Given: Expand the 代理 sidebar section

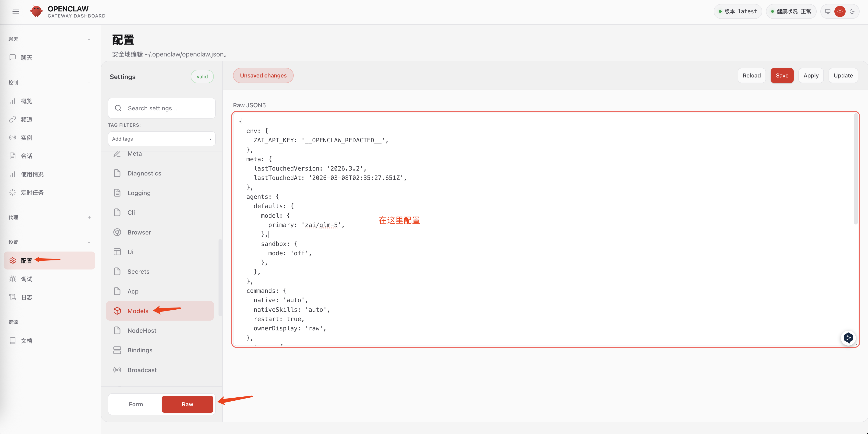Looking at the screenshot, I should 89,217.
